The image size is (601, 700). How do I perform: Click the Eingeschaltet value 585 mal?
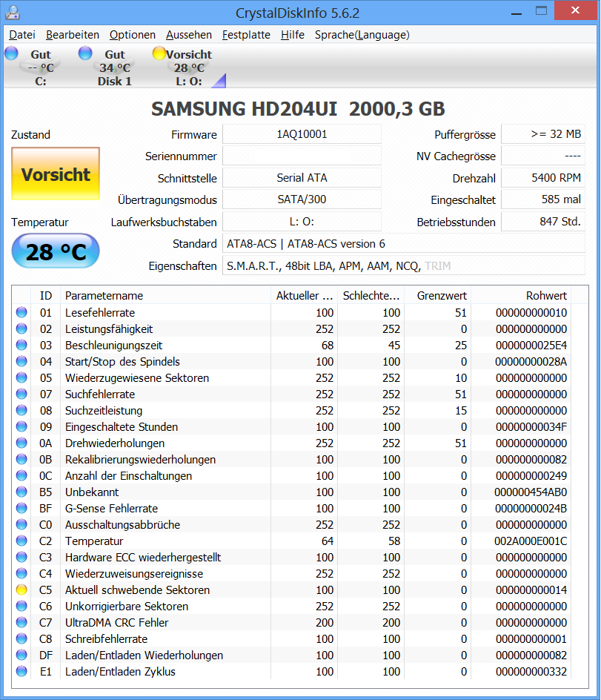[x=543, y=199]
